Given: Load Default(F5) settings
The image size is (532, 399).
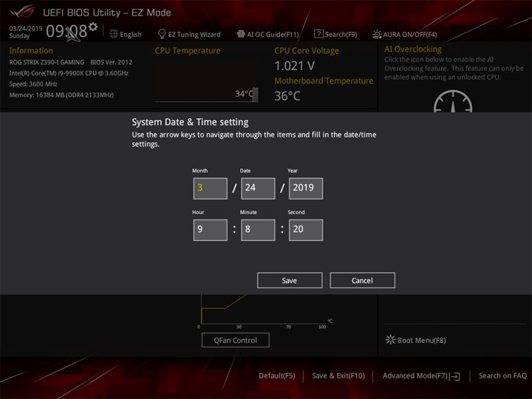Looking at the screenshot, I should point(277,376).
